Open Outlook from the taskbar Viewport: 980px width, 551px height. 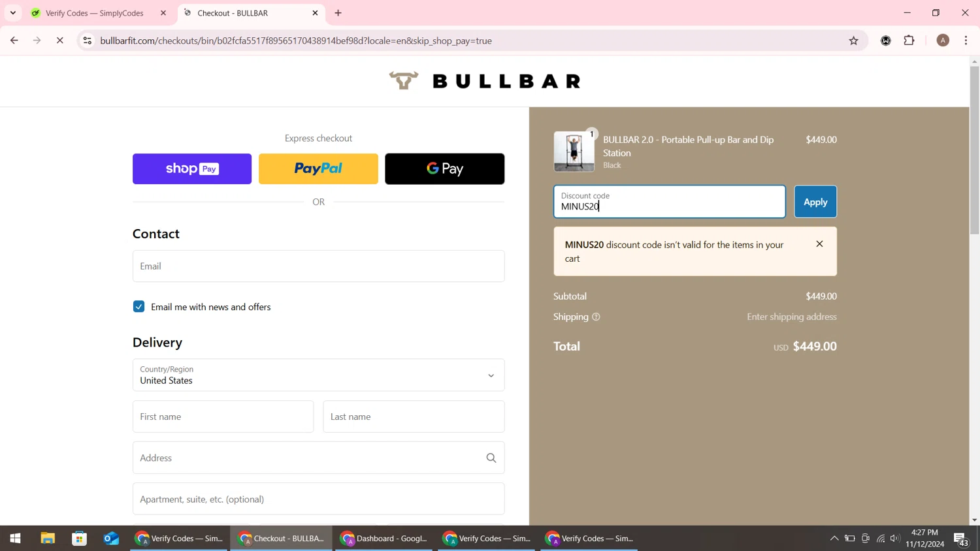coord(112,539)
